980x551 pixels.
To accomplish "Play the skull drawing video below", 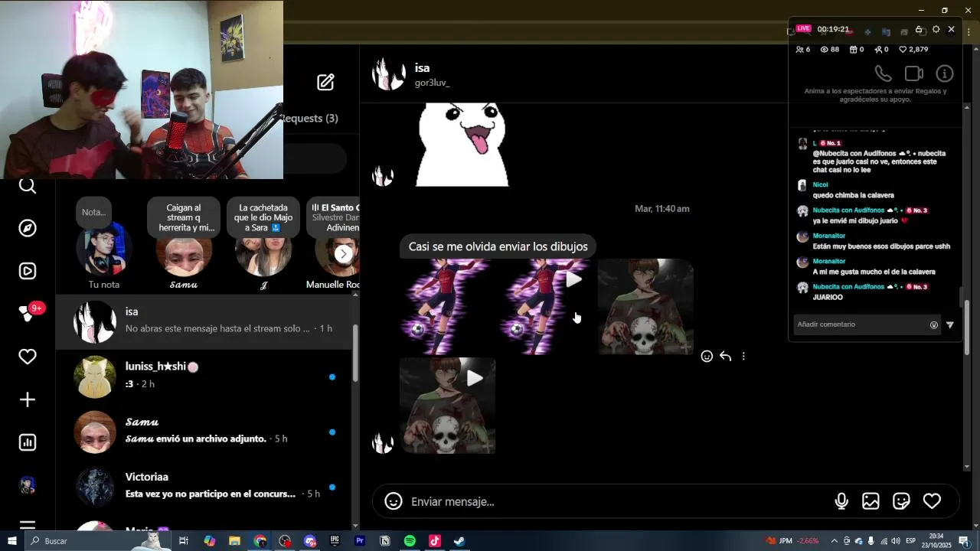I will coord(448,406).
